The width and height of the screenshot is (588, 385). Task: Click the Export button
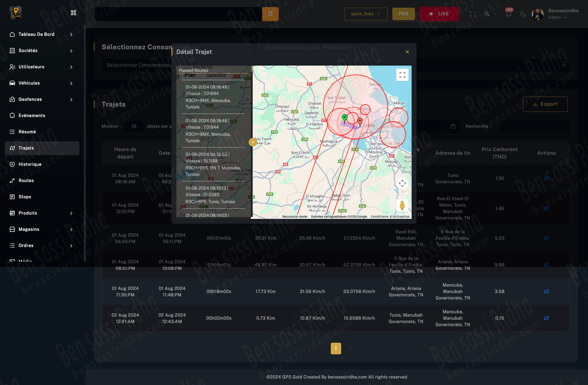(x=545, y=104)
